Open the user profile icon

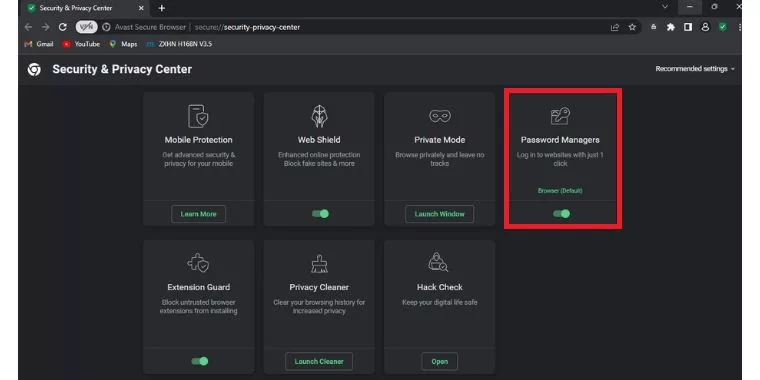point(705,27)
